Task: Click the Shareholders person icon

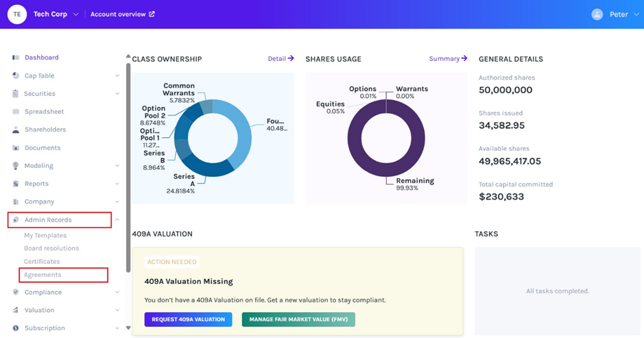Action: (x=16, y=130)
